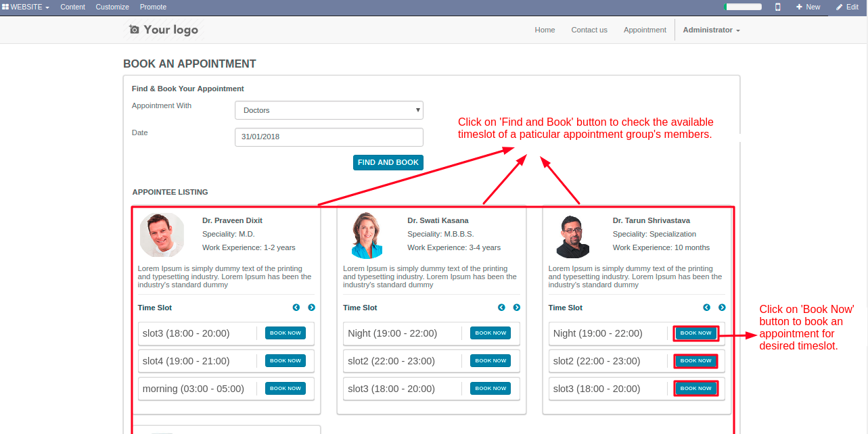Viewport: 868px width, 434px height.
Task: Book slot2 (22:00 - 23:00) with Dr. Swati Kasana
Action: click(x=490, y=360)
